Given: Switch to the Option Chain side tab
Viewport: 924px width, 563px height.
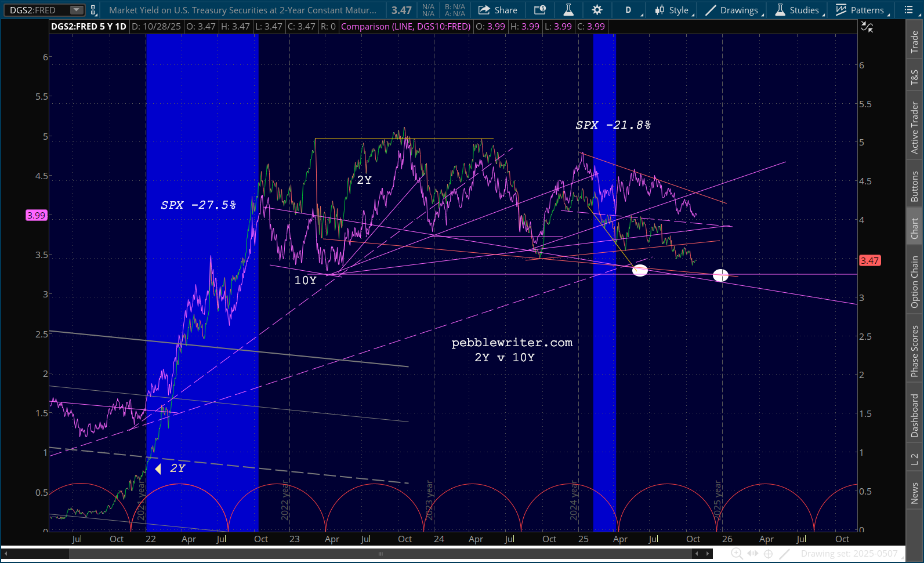Looking at the screenshot, I should 915,282.
